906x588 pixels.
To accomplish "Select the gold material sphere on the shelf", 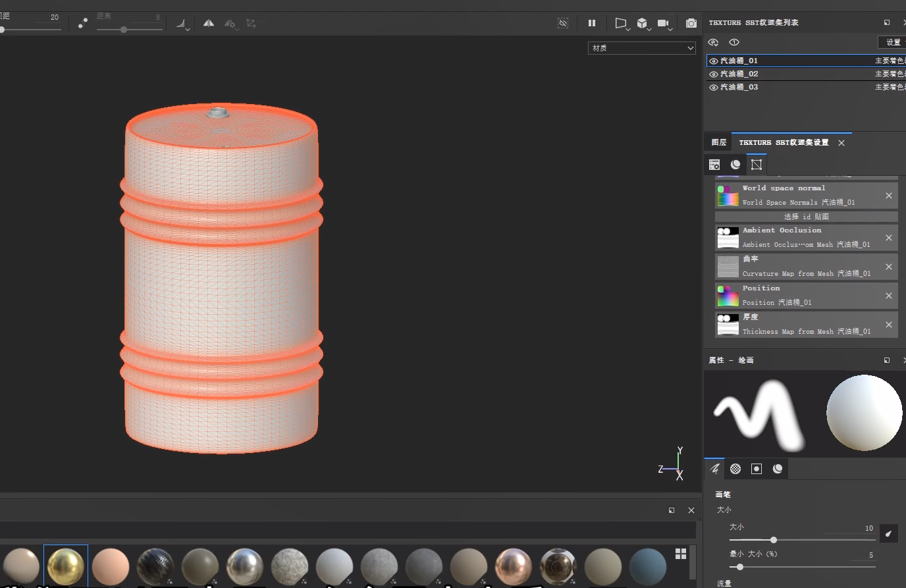I will pyautogui.click(x=66, y=566).
